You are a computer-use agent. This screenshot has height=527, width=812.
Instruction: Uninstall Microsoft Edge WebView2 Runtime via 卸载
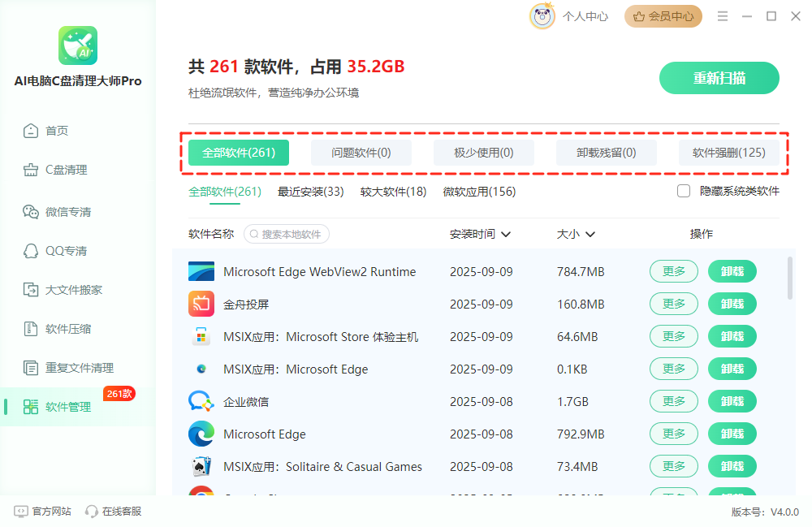(x=732, y=271)
